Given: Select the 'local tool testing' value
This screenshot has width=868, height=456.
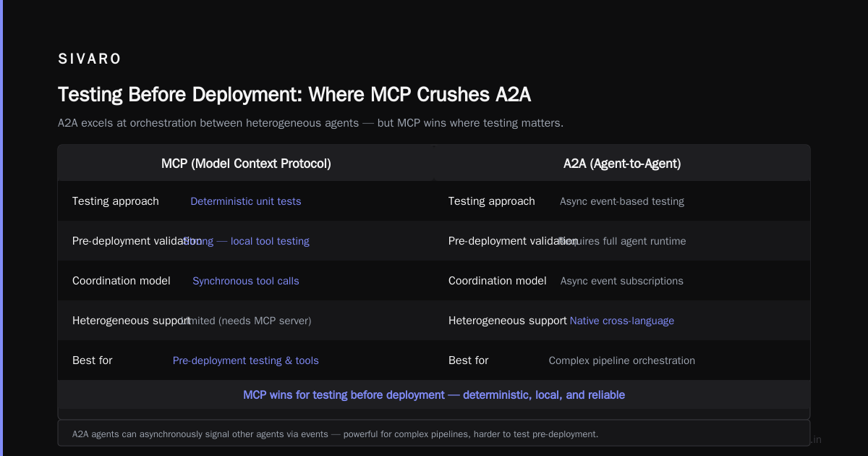Looking at the screenshot, I should coord(270,241).
